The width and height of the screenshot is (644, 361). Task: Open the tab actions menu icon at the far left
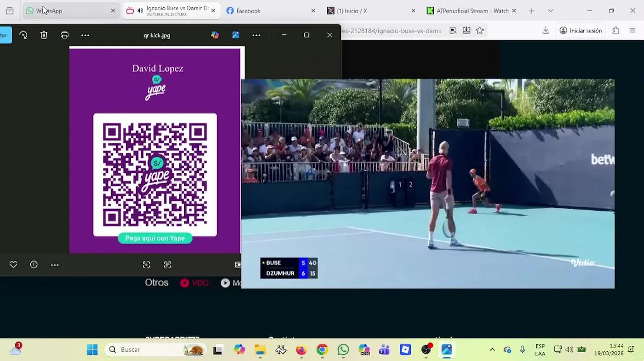point(9,11)
